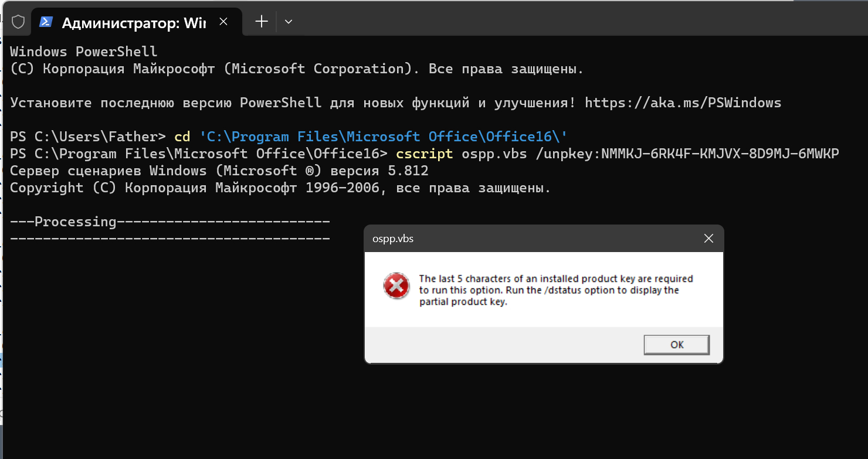Click the 'Windows PowerShell' header line

(84, 52)
